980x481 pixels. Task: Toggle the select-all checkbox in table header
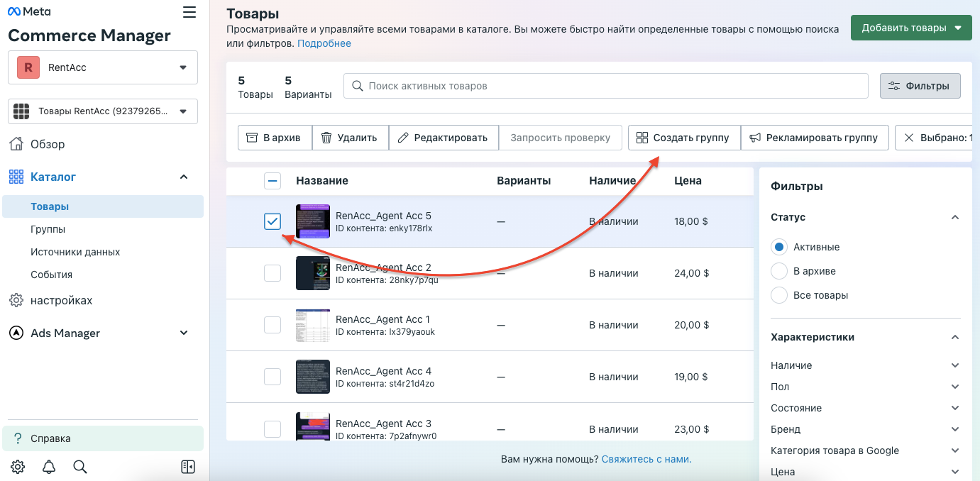coord(272,181)
